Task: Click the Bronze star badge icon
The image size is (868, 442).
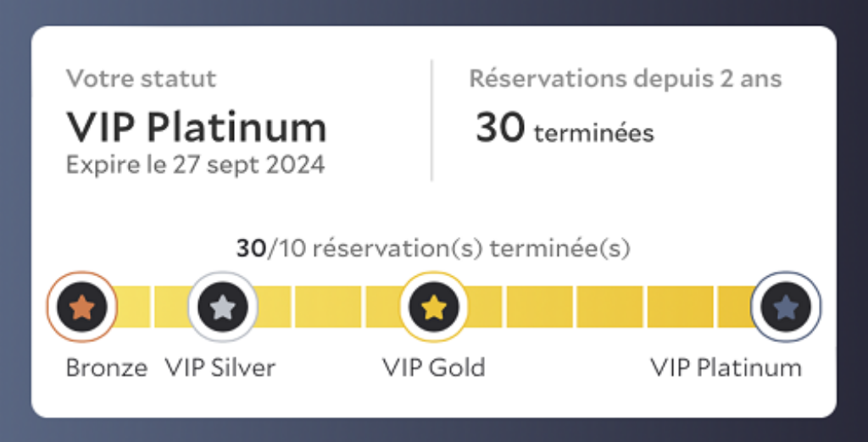Action: click(x=81, y=307)
